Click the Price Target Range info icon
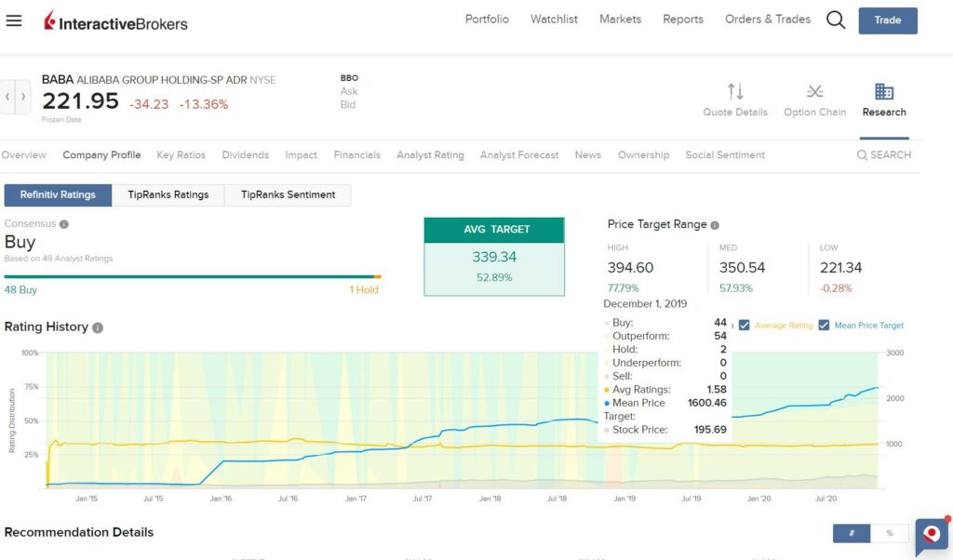Image resolution: width=953 pixels, height=560 pixels. coord(713,224)
